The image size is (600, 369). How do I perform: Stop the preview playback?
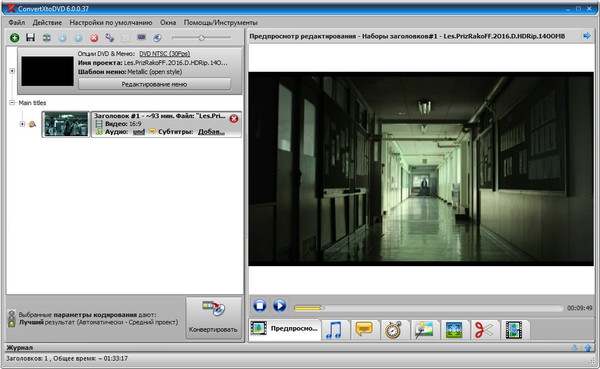click(x=260, y=306)
